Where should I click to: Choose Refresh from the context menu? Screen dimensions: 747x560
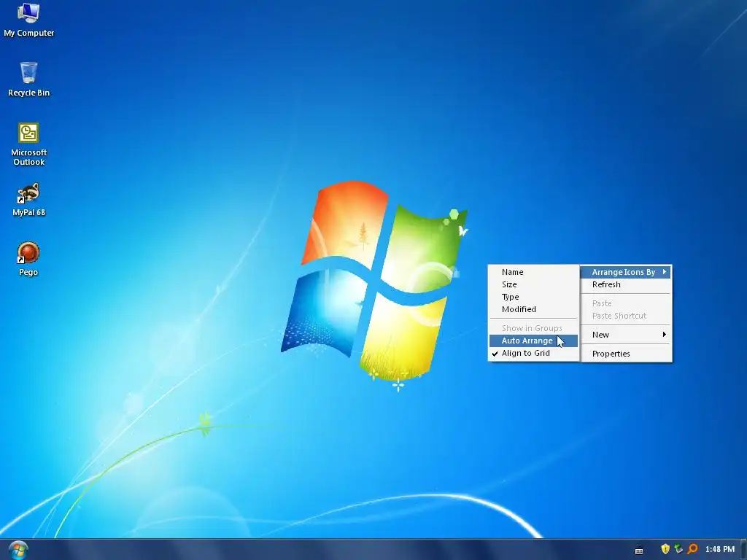point(626,284)
